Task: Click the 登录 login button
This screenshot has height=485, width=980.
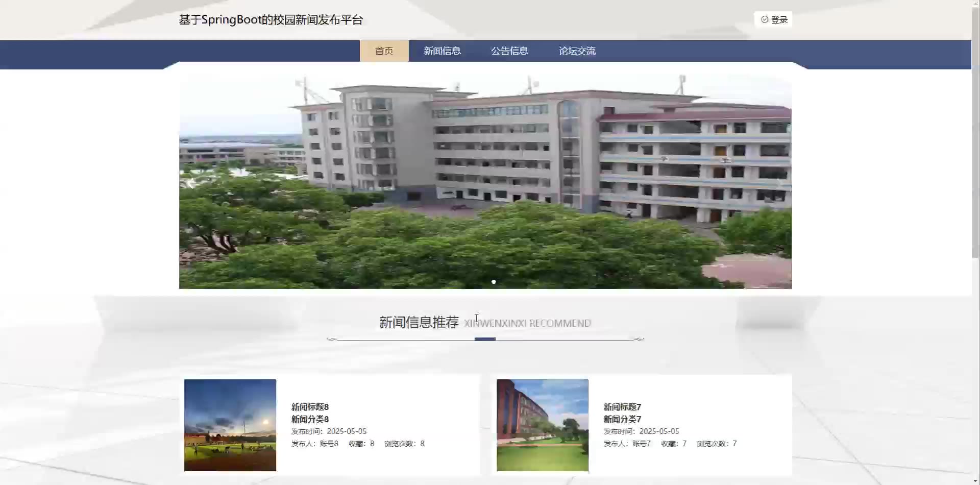Action: [x=773, y=19]
